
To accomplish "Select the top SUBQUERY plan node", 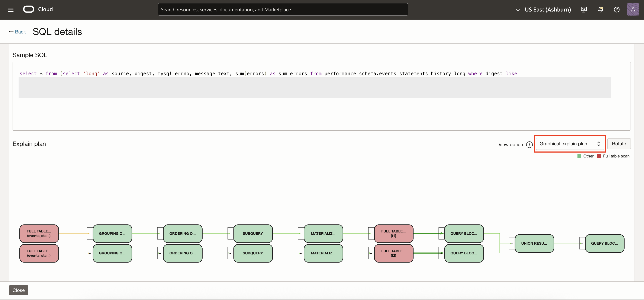I will (253, 234).
